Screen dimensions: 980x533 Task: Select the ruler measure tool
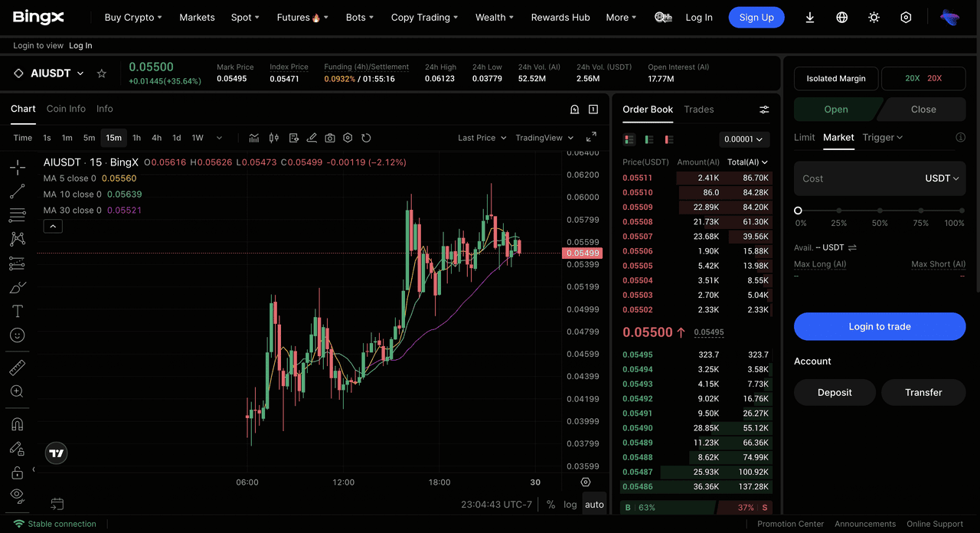pyautogui.click(x=17, y=368)
